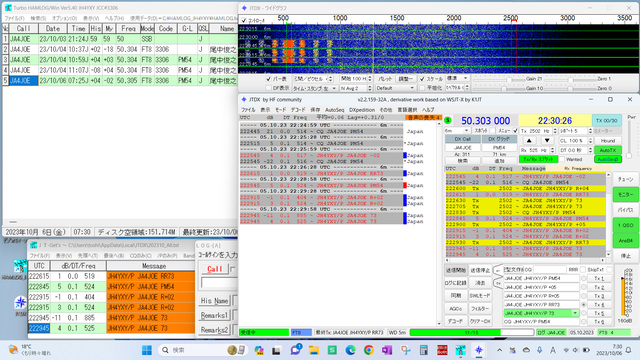This screenshot has width=640, height=360.
Task: Open DXpedition menu in JTDX
Action: pos(362,110)
